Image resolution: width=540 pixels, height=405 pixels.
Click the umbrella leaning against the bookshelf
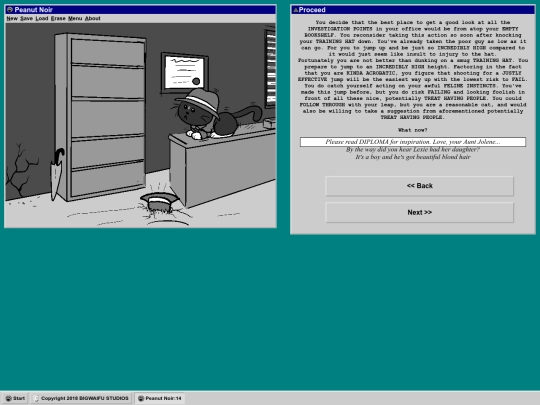[57, 174]
